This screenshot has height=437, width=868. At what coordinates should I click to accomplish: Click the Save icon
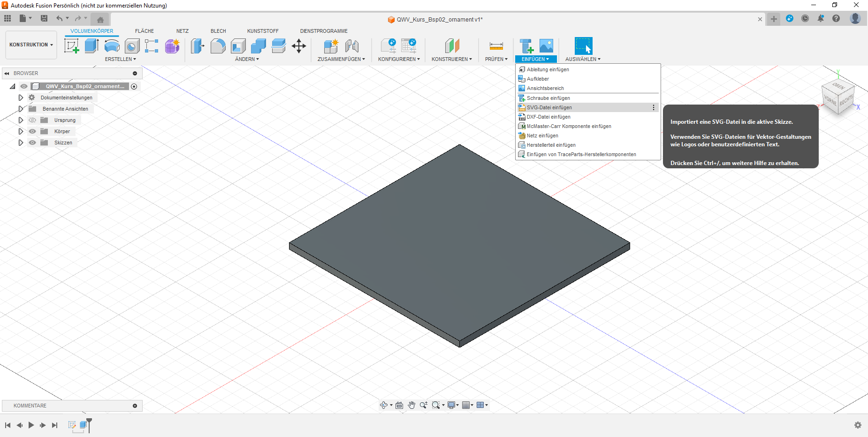[x=44, y=18]
